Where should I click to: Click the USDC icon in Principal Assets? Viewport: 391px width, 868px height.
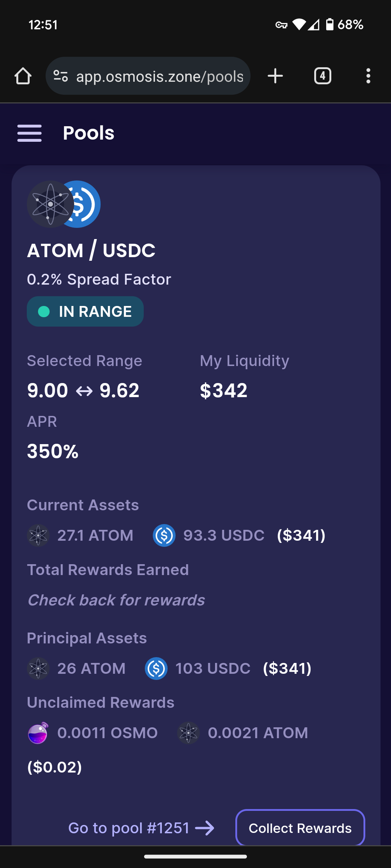pyautogui.click(x=156, y=668)
